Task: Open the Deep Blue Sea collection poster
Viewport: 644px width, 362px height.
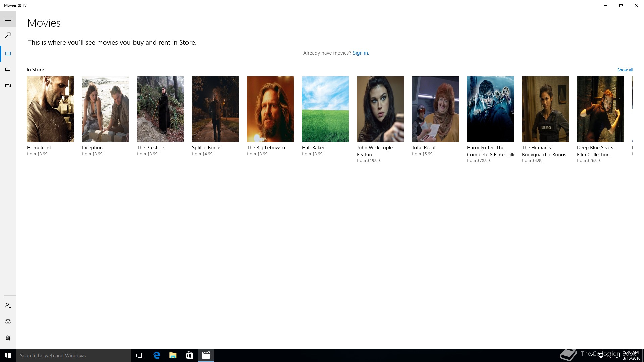Action: pos(600,109)
